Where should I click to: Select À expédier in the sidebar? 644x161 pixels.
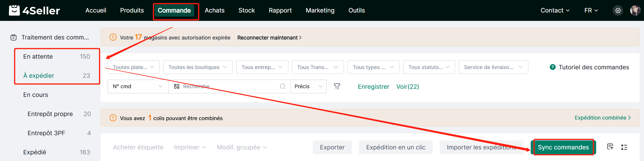tap(39, 75)
